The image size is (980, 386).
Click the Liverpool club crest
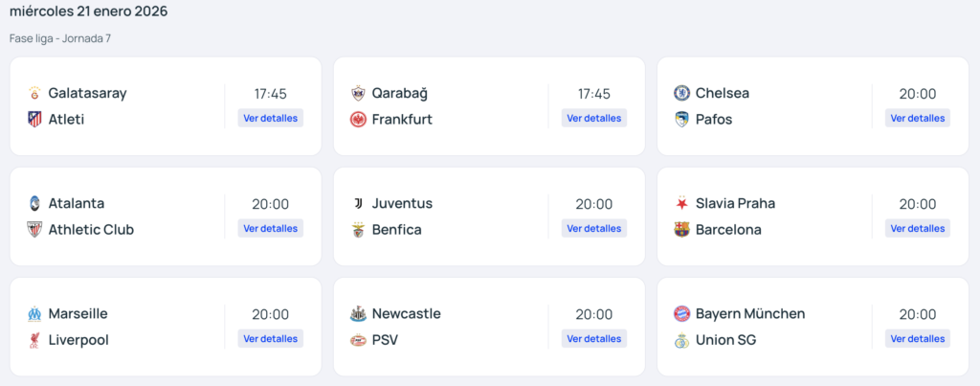pyautogui.click(x=35, y=340)
